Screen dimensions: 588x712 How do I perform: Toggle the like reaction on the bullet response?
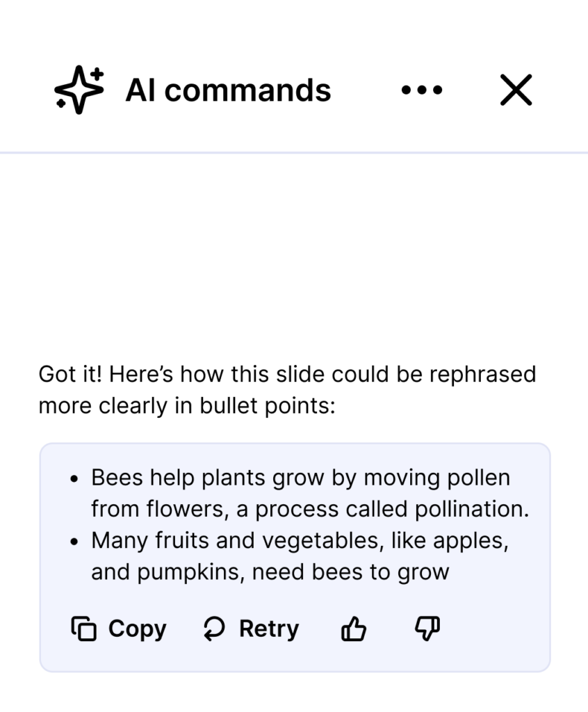tap(354, 628)
